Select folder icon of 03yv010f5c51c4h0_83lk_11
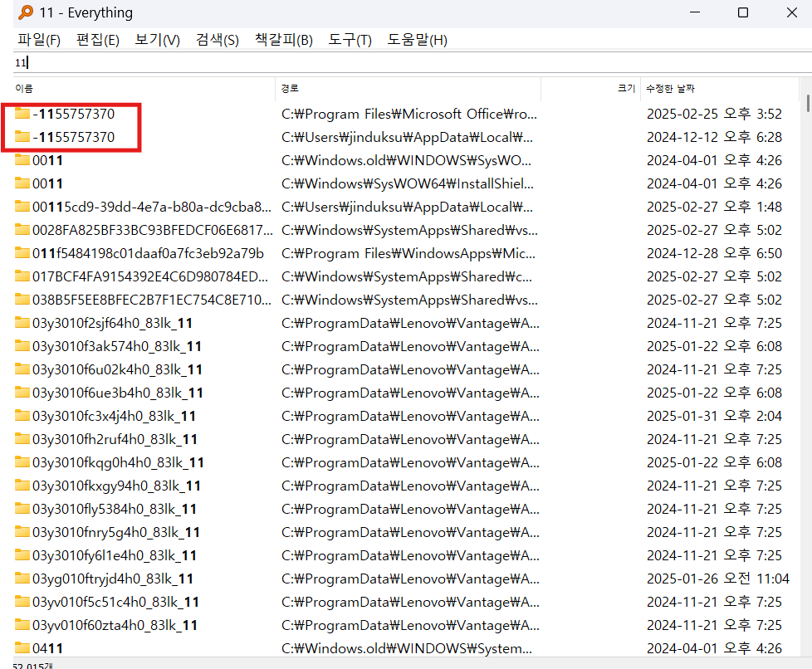Viewport: 812px width, 669px height. coord(22,602)
